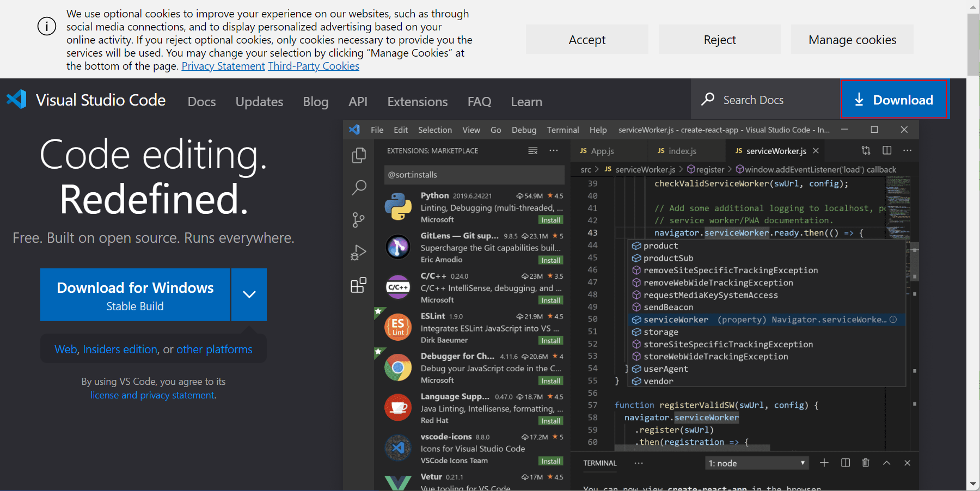This screenshot has height=491, width=980.
Task: Open the Explorer files icon in the activity bar
Action: pyautogui.click(x=359, y=155)
